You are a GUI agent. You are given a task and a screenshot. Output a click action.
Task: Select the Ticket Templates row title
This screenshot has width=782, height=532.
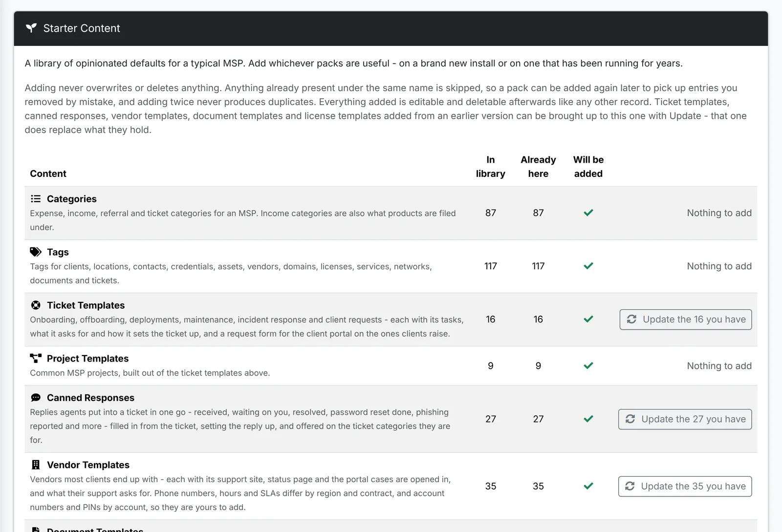[86, 305]
